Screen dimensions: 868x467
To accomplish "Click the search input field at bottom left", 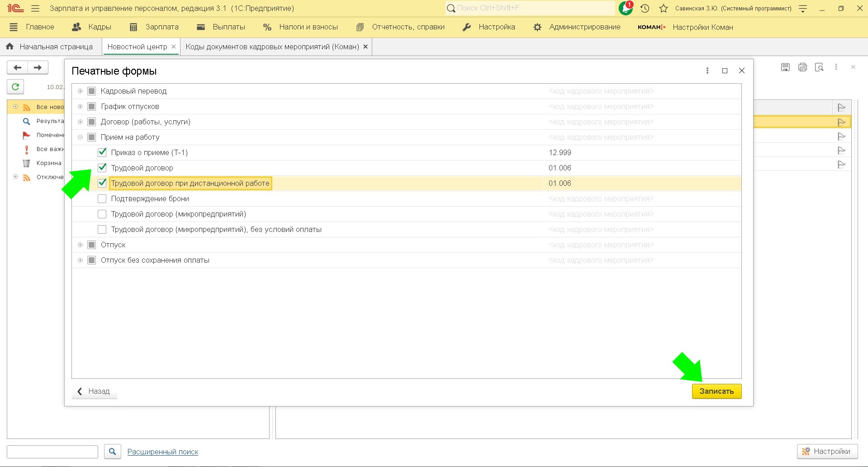I will coord(52,452).
